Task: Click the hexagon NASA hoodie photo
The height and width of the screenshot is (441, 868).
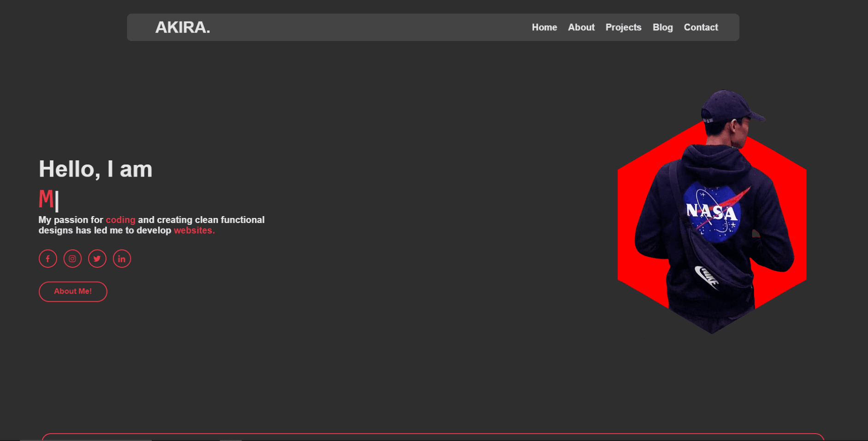Action: (712, 212)
